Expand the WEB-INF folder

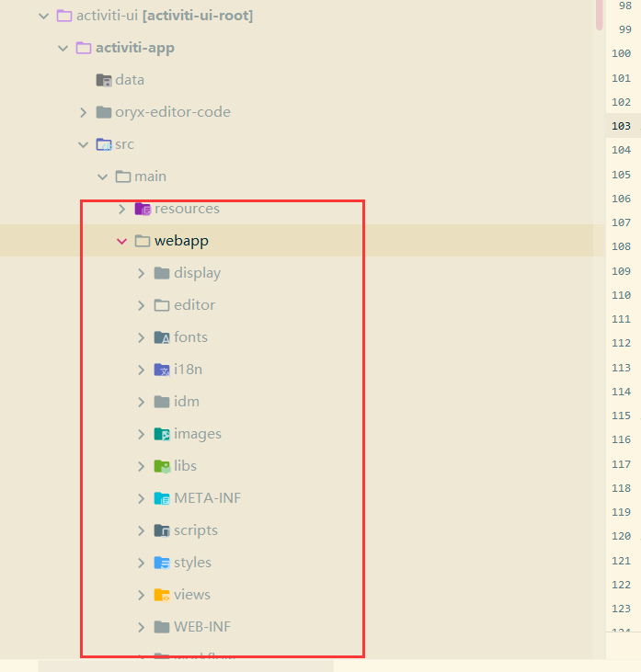click(141, 627)
